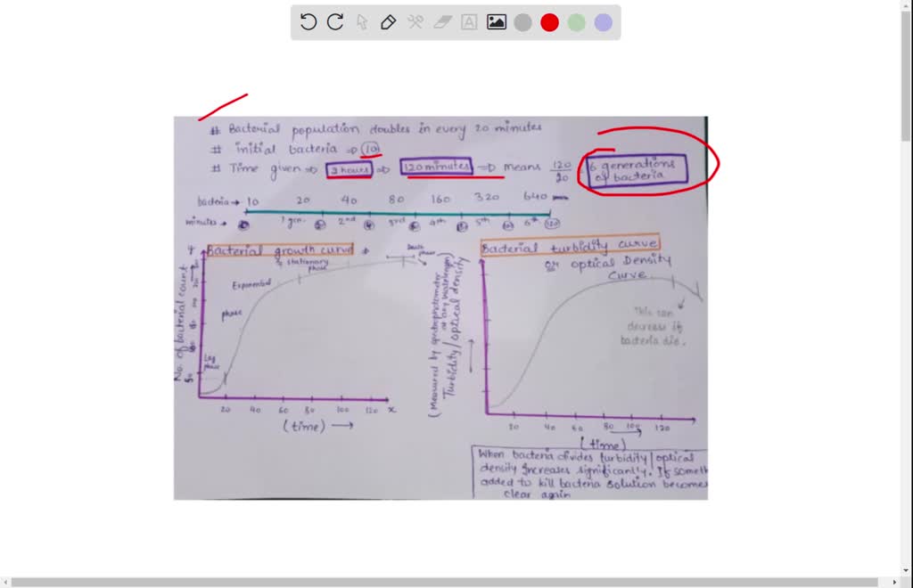Viewport: 913px width, 588px height.
Task: Open the Insert Image tool
Action: click(x=496, y=21)
